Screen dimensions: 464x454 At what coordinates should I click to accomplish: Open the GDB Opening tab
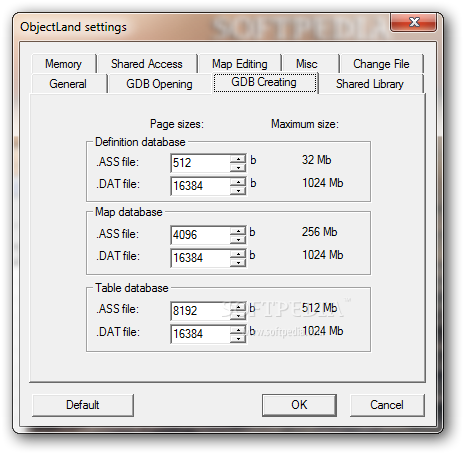pos(159,84)
